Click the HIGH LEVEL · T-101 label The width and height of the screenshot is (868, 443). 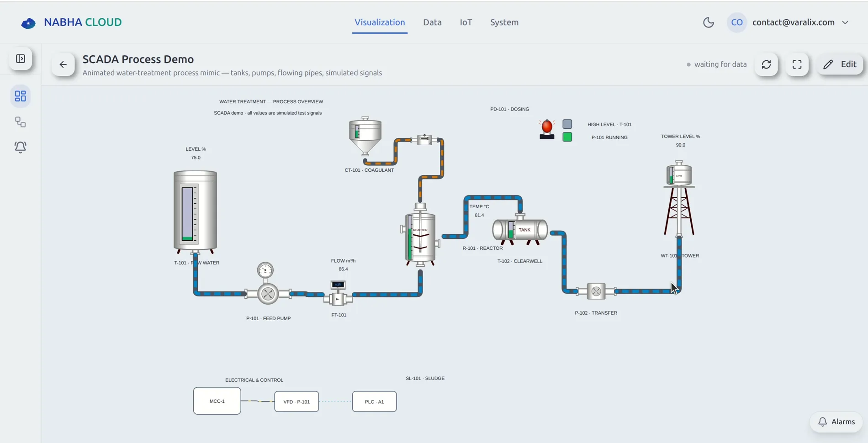tap(609, 124)
